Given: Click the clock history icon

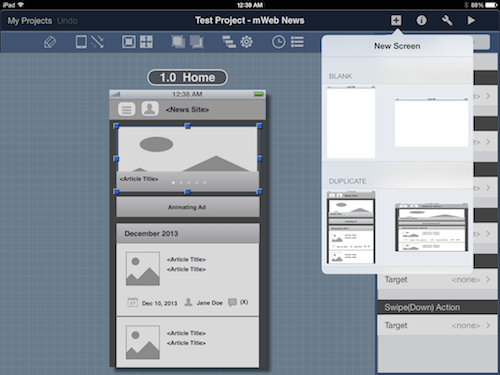Looking at the screenshot, I should (x=278, y=42).
